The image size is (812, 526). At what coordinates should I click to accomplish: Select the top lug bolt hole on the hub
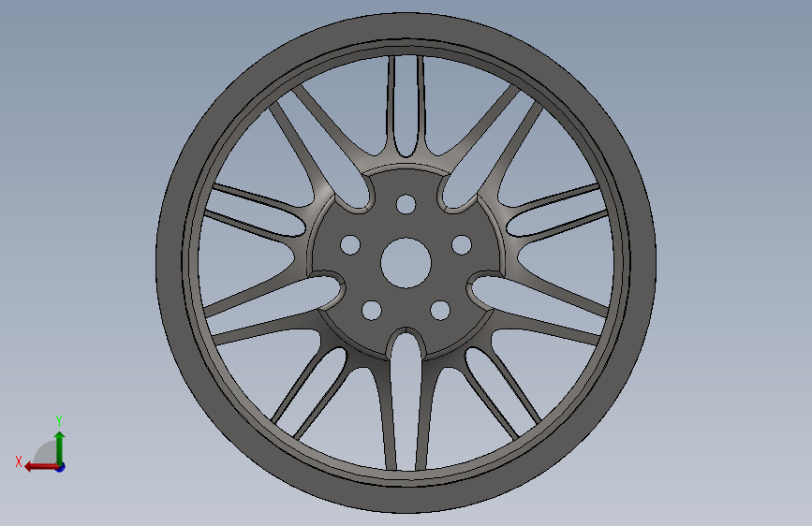point(406,204)
